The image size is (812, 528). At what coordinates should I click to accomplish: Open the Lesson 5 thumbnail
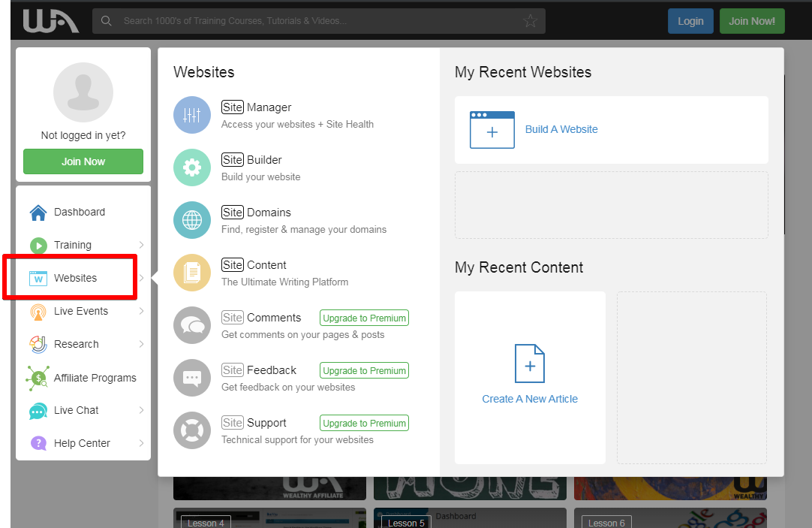pos(470,517)
